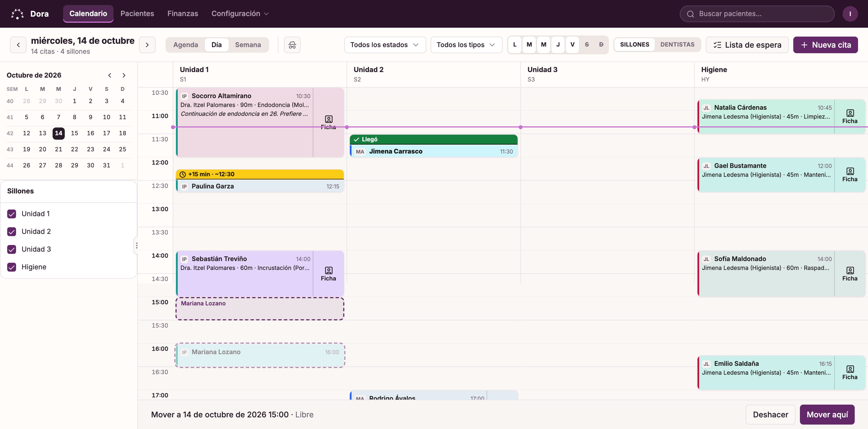This screenshot has height=429, width=868.
Task: Switch to Semana view tab
Action: 248,45
